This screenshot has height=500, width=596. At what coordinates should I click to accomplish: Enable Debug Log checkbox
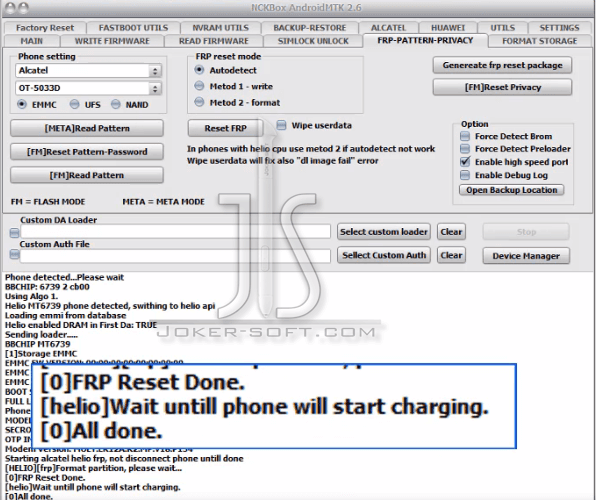[465, 175]
